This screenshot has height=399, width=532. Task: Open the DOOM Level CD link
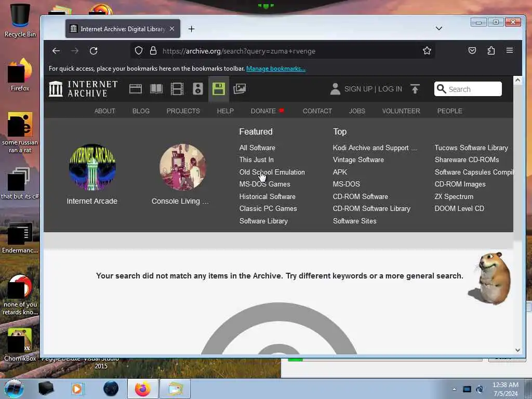tap(459, 208)
